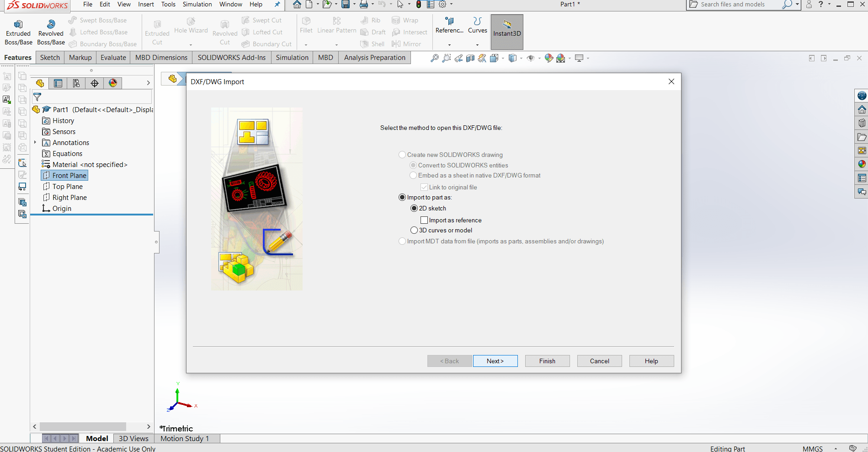Click the Rebuild traffic light icon
This screenshot has height=452, width=868.
[419, 5]
